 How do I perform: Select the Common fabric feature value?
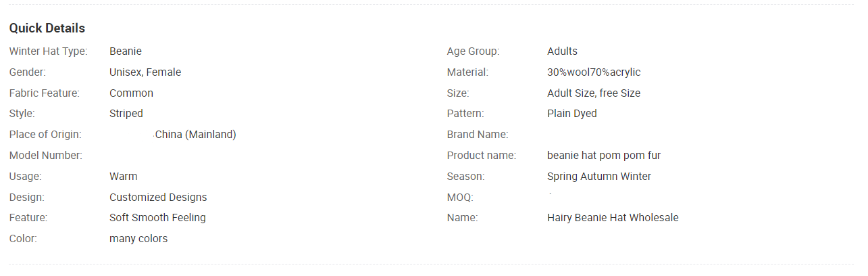point(131,93)
